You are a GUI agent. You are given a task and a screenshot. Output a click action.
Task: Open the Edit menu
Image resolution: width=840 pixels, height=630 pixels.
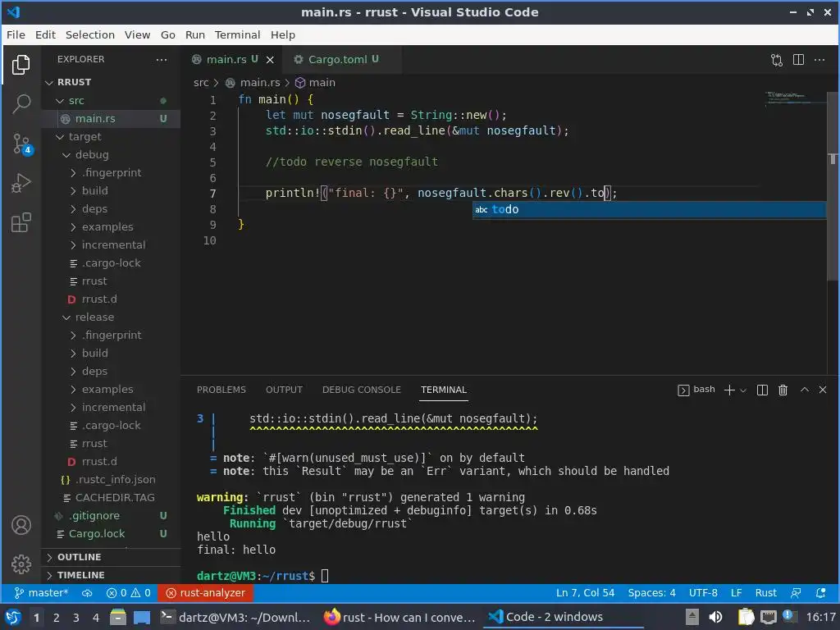click(x=46, y=34)
